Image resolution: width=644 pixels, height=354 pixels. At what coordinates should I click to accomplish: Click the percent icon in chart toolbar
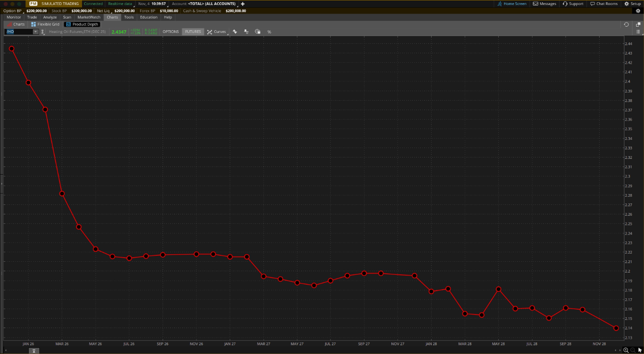pyautogui.click(x=269, y=32)
